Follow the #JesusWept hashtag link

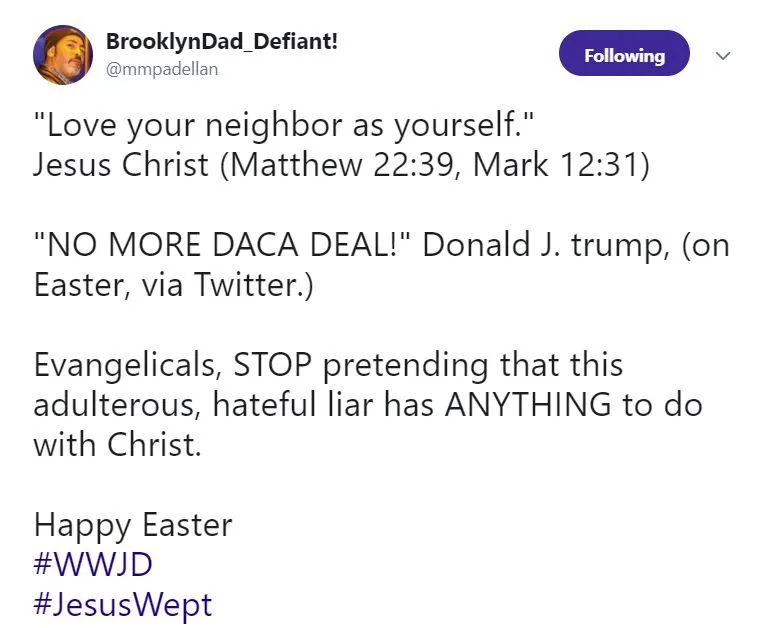pos(122,605)
